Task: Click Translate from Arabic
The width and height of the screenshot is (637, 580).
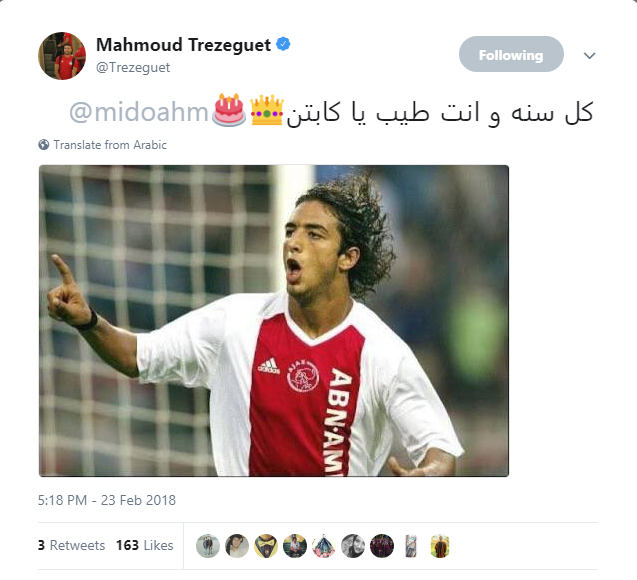Action: pyautogui.click(x=110, y=145)
